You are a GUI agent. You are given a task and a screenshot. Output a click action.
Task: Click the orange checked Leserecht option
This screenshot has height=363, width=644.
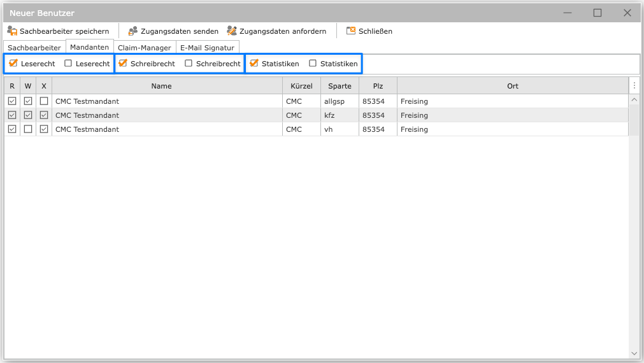coord(13,64)
